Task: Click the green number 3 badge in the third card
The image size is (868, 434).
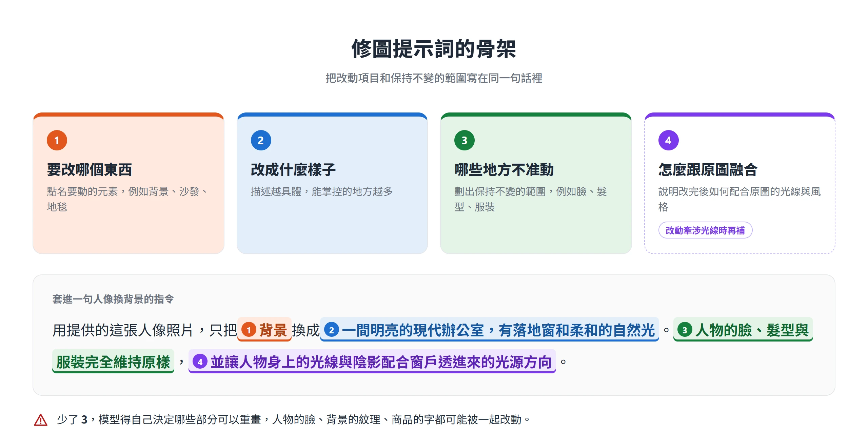Action: pyautogui.click(x=465, y=140)
